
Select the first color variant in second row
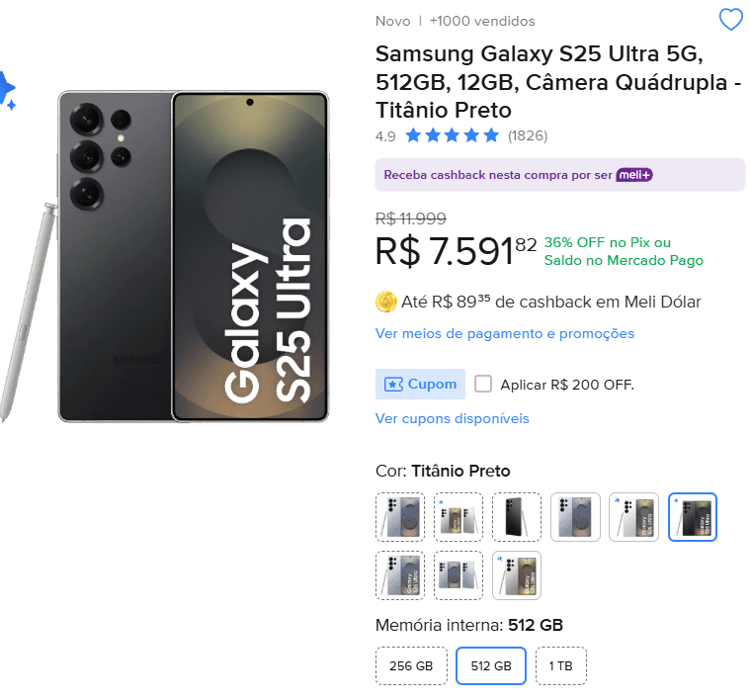coord(400,575)
